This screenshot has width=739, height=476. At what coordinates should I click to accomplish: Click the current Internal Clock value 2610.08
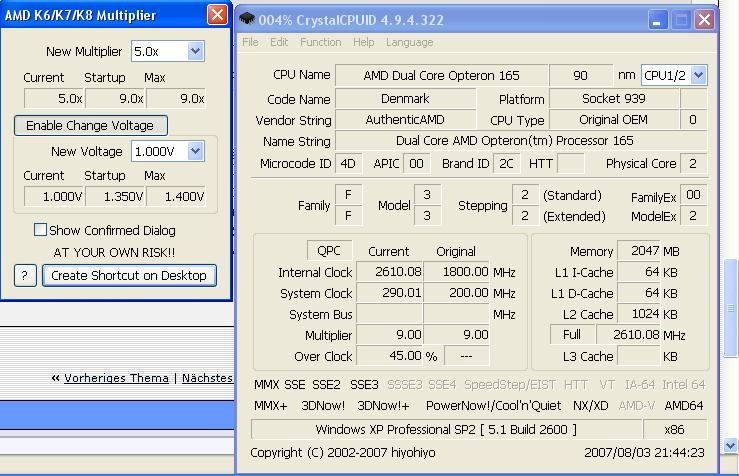390,272
